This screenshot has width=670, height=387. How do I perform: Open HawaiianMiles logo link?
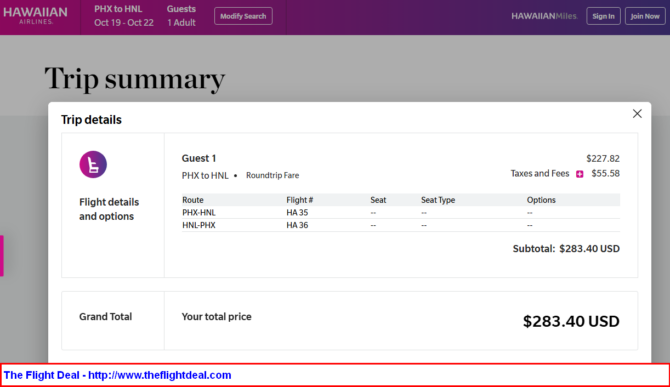(544, 16)
